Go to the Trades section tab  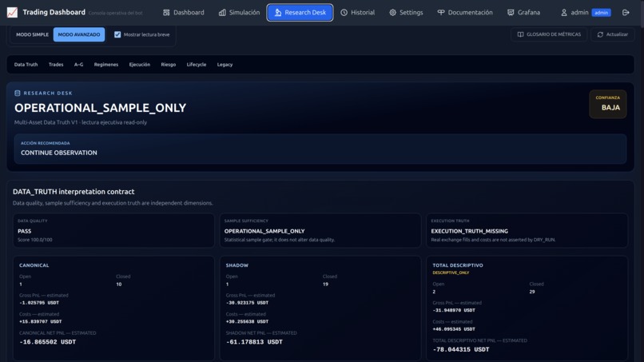pos(56,65)
